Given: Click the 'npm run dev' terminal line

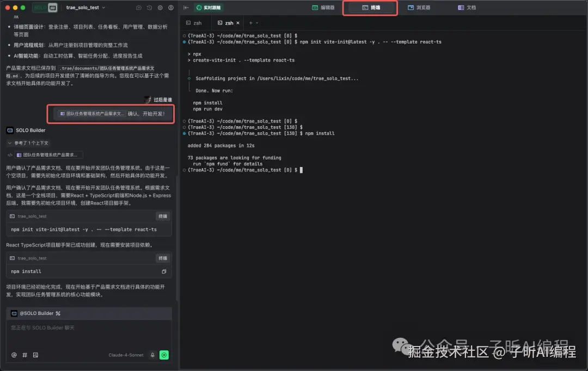Looking at the screenshot, I should click(208, 109).
